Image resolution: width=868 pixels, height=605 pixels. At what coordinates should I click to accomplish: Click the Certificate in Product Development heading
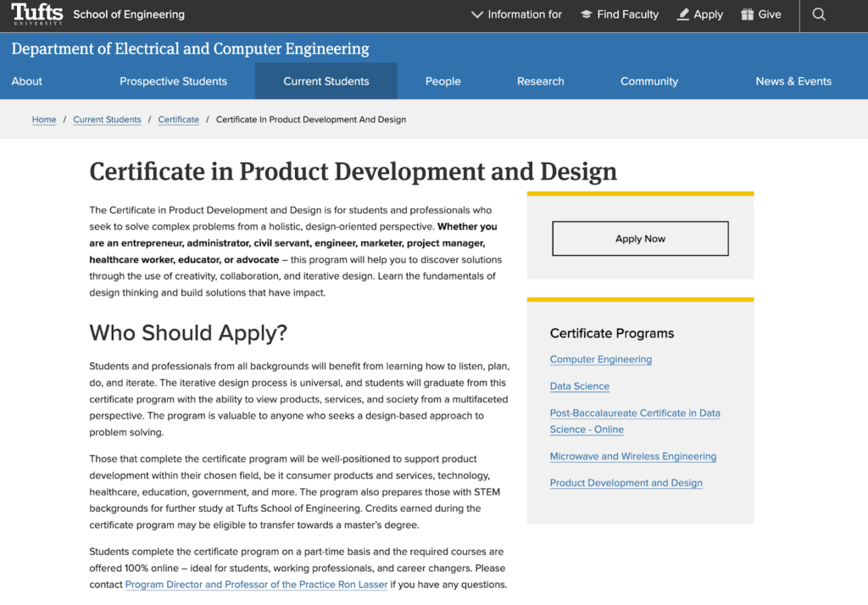coord(353,172)
